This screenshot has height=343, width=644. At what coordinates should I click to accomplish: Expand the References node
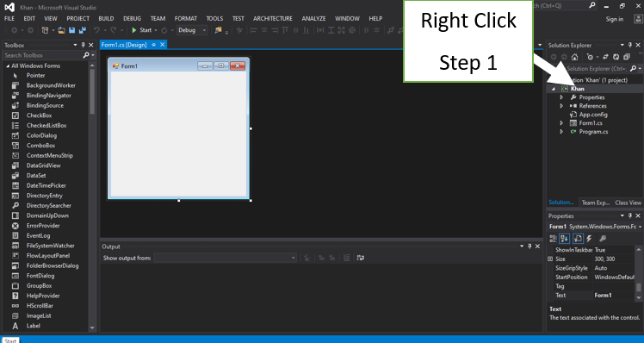click(561, 106)
